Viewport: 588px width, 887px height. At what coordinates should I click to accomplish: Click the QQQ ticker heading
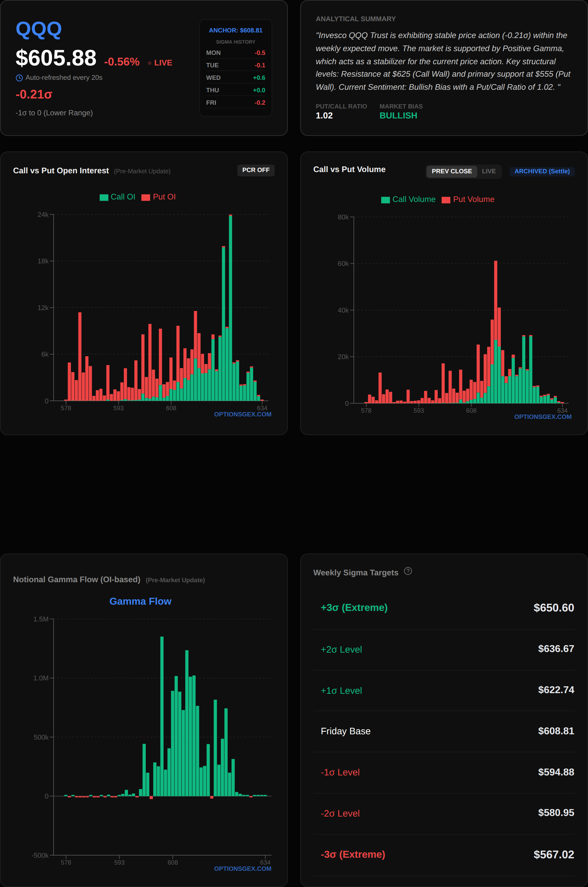39,29
